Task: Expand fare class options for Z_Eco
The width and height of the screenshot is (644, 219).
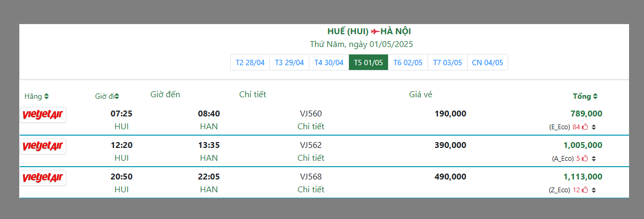Action: point(594,190)
